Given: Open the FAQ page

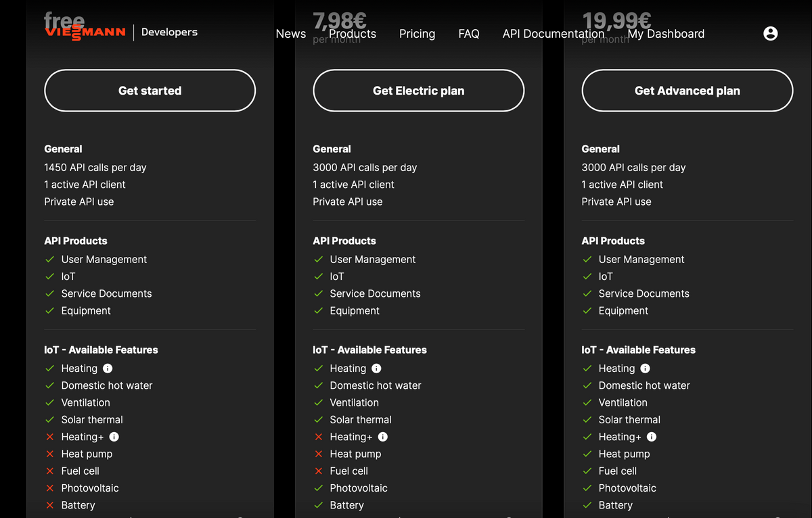Looking at the screenshot, I should click(469, 34).
